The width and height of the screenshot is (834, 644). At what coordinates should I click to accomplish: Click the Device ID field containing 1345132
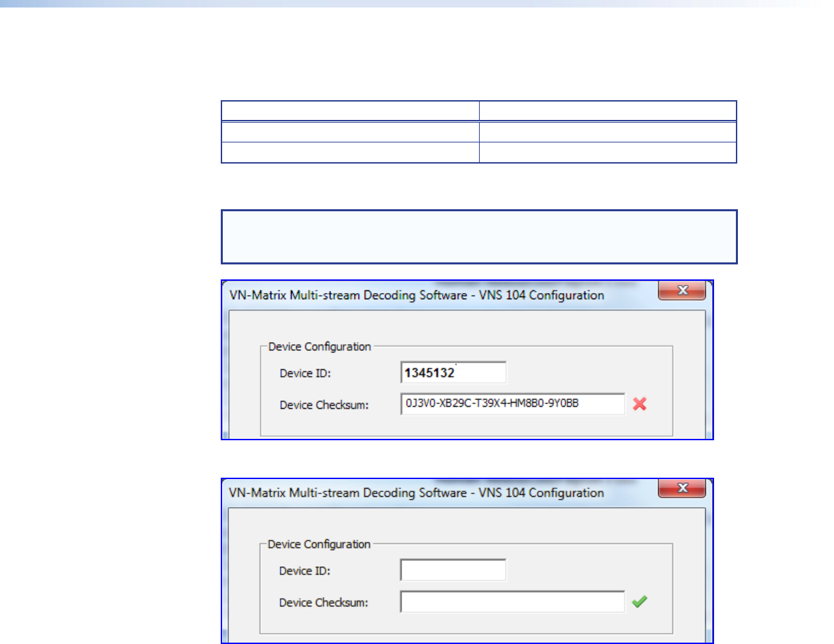tap(453, 372)
